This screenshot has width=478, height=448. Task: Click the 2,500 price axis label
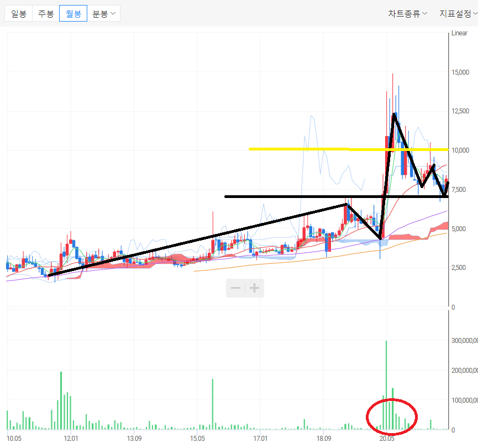pos(459,268)
